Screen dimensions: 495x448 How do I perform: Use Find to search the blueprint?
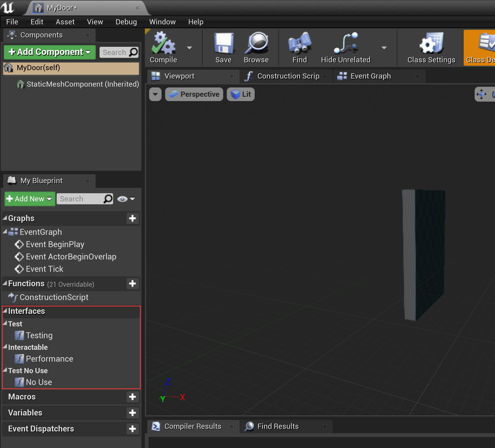point(299,47)
